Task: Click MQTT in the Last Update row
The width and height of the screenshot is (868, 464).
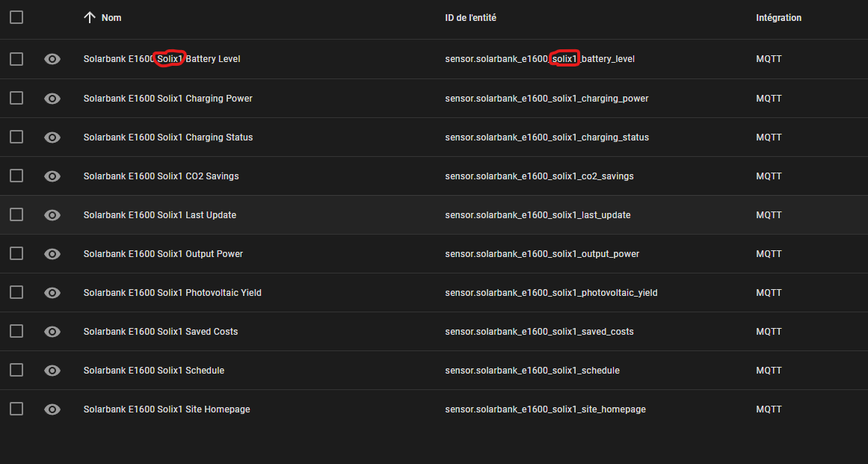Action: click(769, 214)
